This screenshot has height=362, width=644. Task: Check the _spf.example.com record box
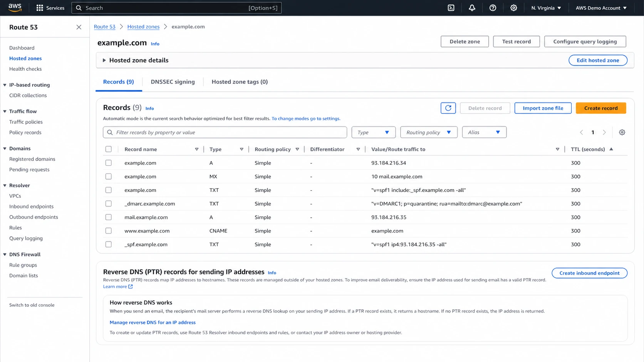click(109, 244)
